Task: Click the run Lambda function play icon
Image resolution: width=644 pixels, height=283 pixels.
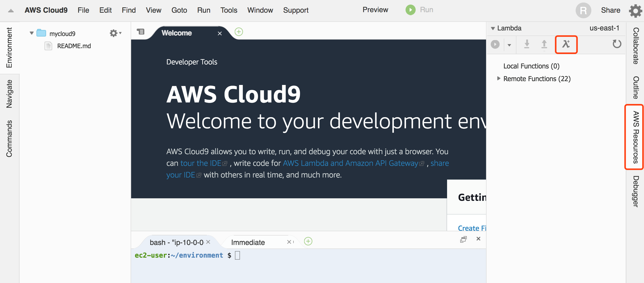Action: (x=495, y=44)
